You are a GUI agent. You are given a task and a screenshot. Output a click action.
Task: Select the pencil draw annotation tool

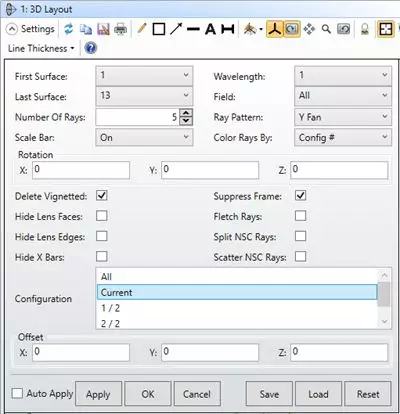click(142, 29)
